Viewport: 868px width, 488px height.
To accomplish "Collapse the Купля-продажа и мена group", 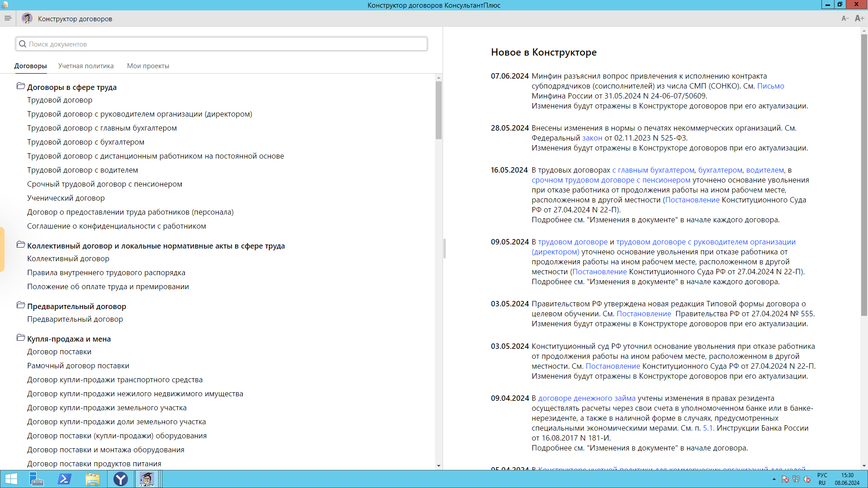I will click(x=69, y=339).
